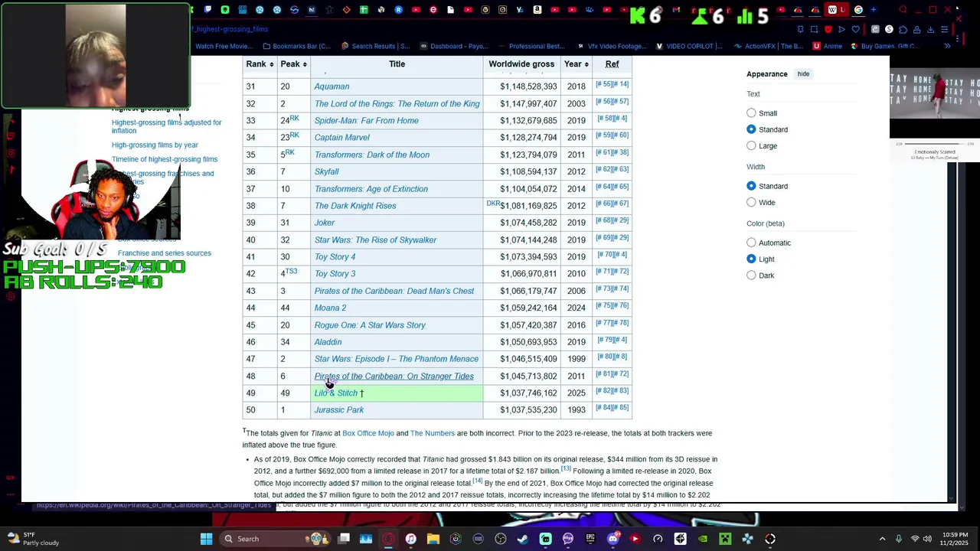Viewport: 980px width, 551px height.
Task: Select Large text size
Action: click(751, 145)
